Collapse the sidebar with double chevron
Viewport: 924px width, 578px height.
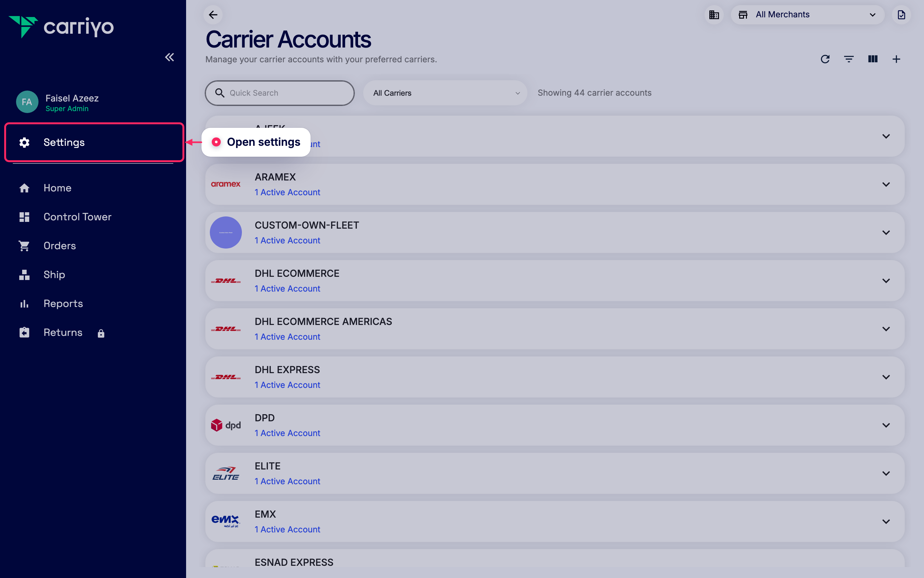click(169, 57)
